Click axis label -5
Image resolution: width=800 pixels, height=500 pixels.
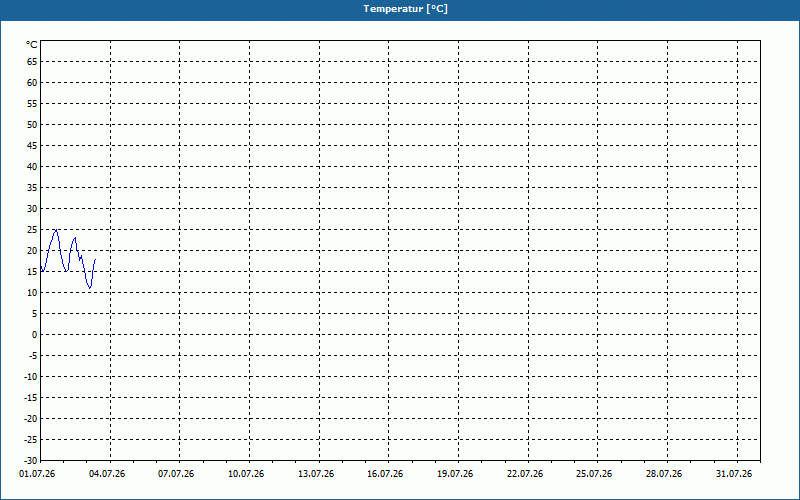tap(33, 356)
